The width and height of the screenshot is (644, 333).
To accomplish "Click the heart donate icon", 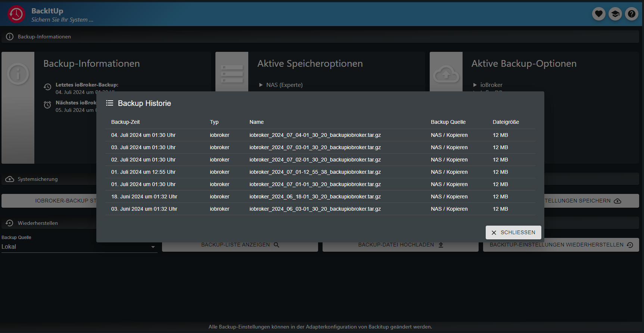I will pyautogui.click(x=598, y=14).
